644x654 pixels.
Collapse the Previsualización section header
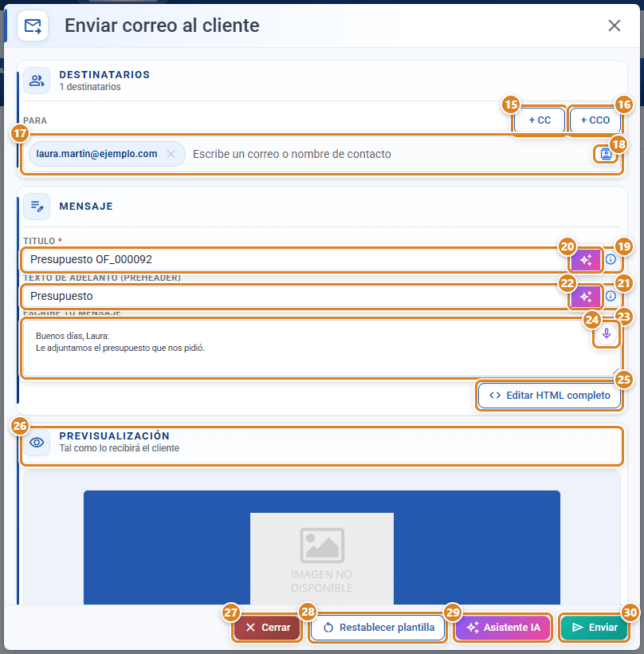(x=321, y=446)
